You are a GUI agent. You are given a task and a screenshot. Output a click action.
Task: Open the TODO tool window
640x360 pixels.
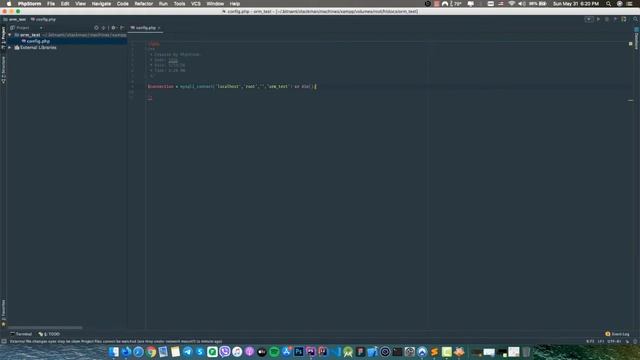tap(49, 334)
